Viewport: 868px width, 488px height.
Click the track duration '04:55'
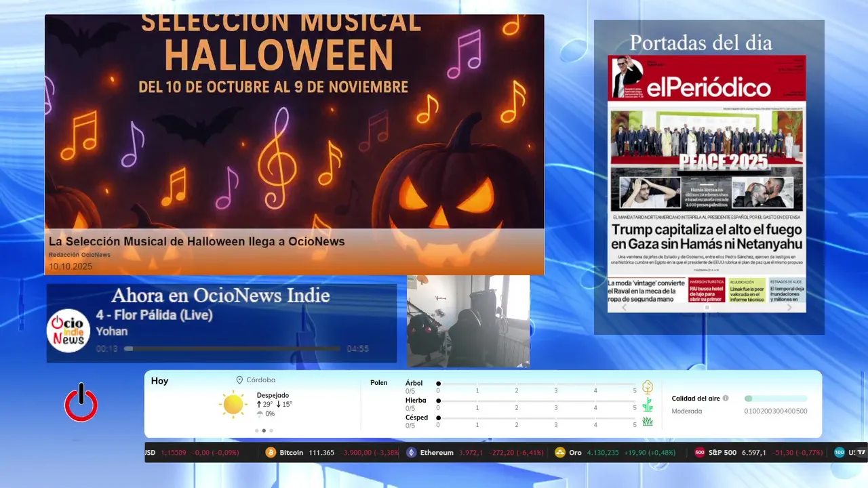coord(357,349)
